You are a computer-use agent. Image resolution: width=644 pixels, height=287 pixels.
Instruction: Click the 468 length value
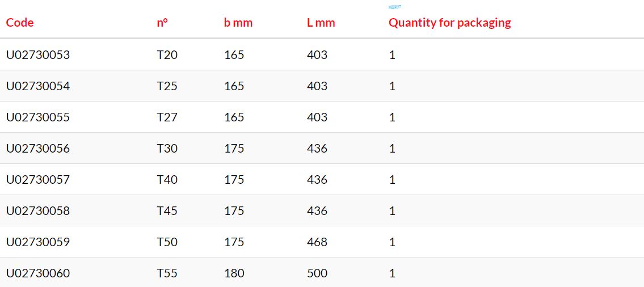point(317,242)
